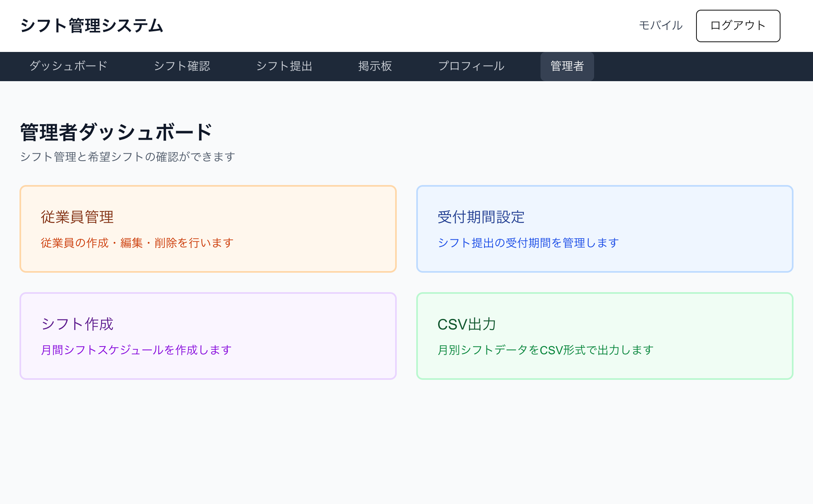Select the シフト提出 navigation tab
The height and width of the screenshot is (504, 813).
click(x=284, y=66)
